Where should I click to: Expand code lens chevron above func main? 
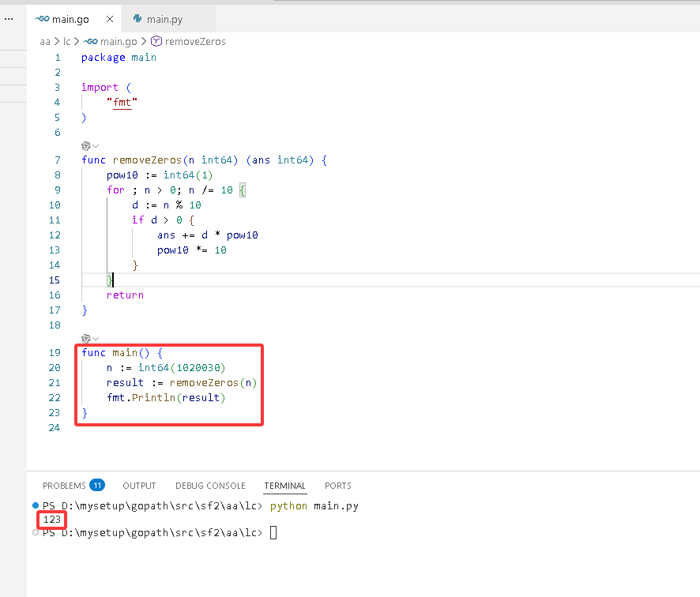pyautogui.click(x=96, y=339)
